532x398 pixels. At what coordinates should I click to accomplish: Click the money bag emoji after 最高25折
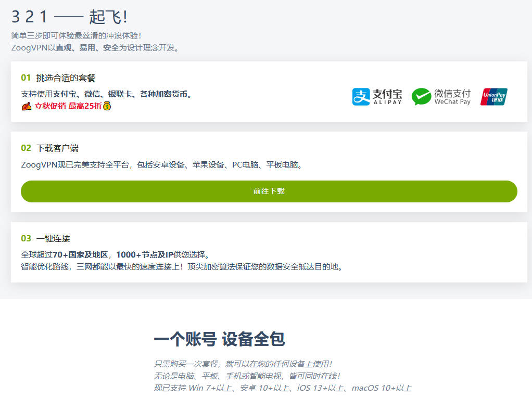[x=107, y=107]
